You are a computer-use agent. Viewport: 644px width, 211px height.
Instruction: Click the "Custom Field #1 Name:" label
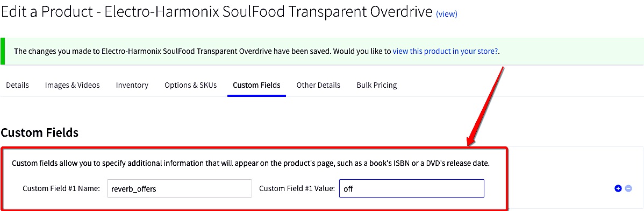pyautogui.click(x=61, y=189)
